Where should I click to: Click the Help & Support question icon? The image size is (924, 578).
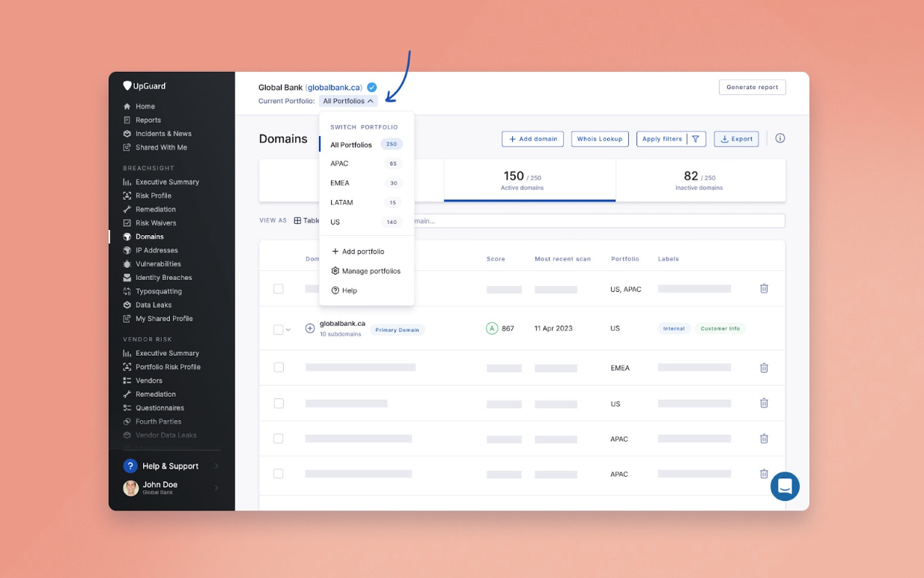point(130,466)
